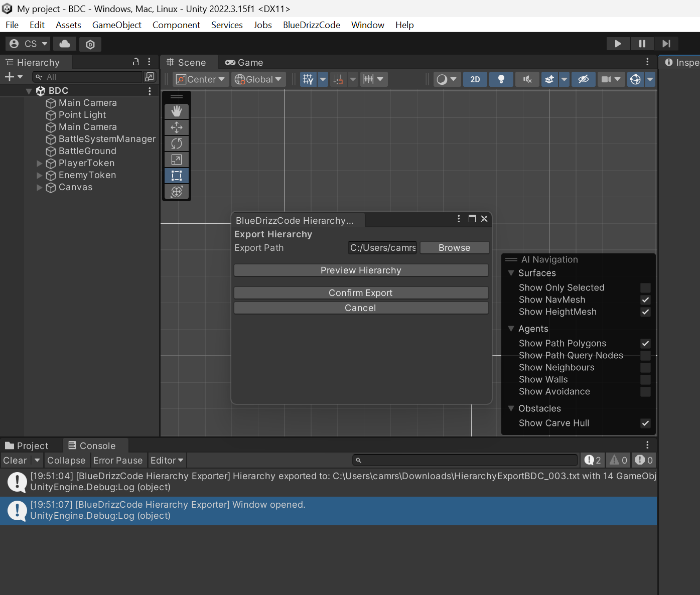Click the Confirm Export button
Viewport: 700px width, 595px height.
click(x=361, y=293)
